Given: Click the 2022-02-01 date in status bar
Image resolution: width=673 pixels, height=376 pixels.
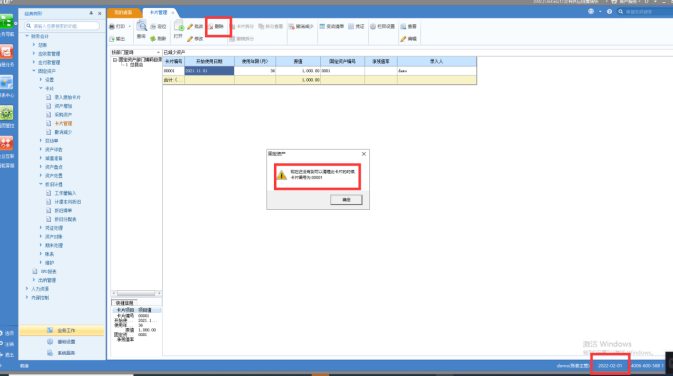Looking at the screenshot, I should coord(610,366).
